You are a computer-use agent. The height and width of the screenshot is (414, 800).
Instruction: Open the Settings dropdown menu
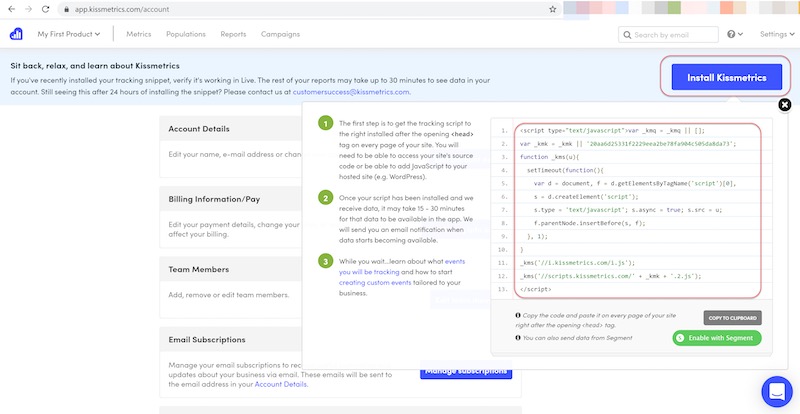coord(777,34)
